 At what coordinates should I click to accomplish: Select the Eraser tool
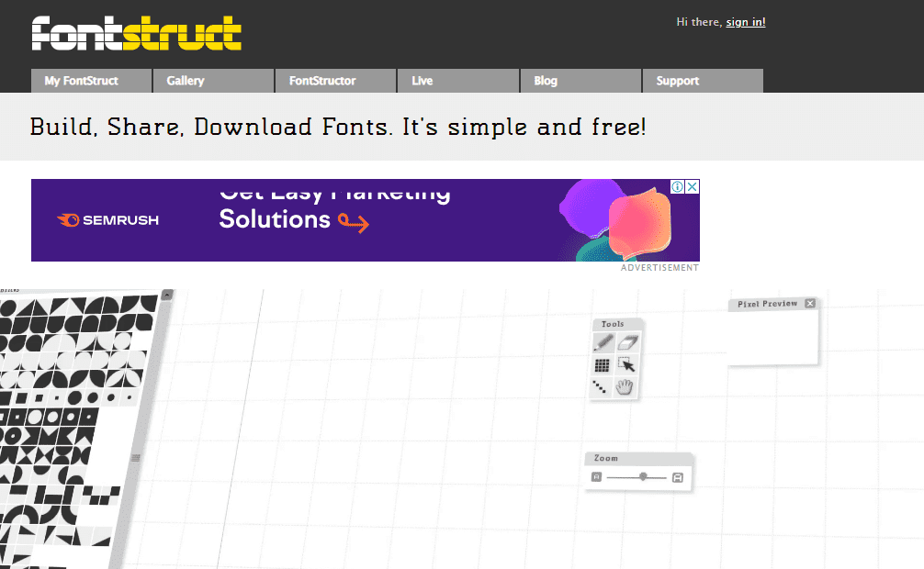(627, 343)
